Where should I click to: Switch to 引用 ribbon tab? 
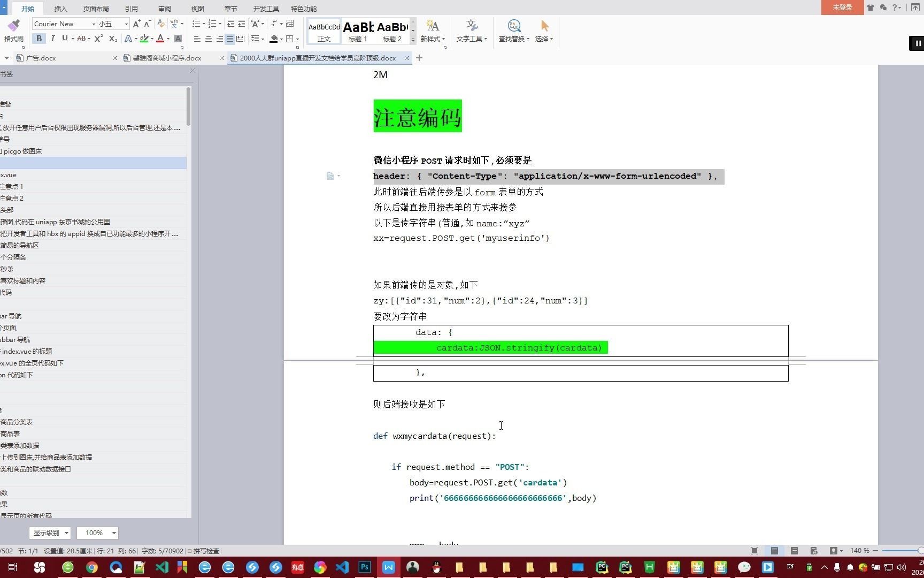click(x=132, y=9)
